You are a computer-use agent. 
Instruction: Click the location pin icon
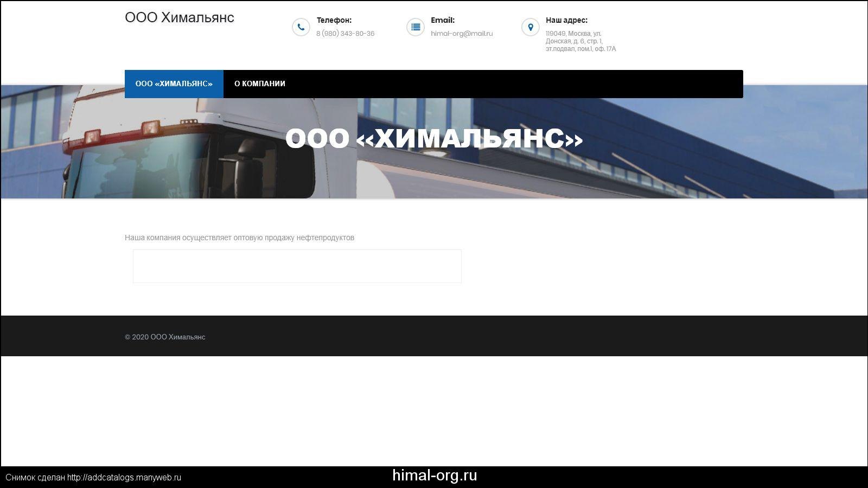point(531,27)
